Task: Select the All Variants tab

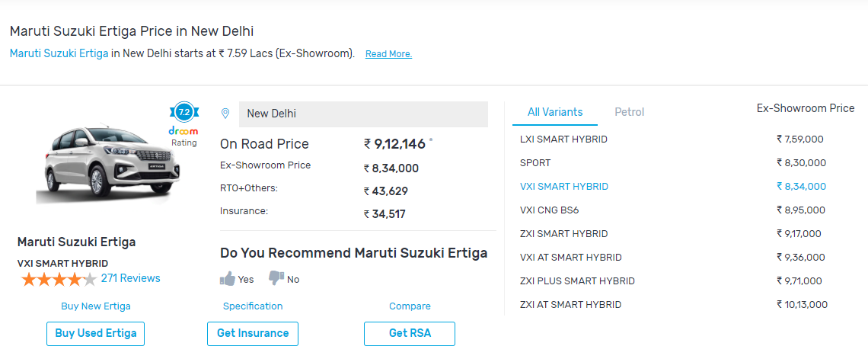Action: tap(555, 112)
